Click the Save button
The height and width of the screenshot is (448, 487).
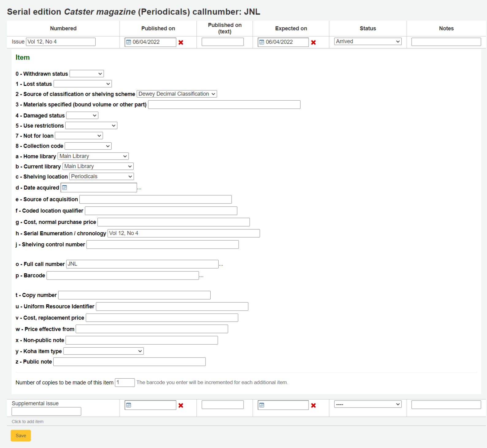(21, 435)
